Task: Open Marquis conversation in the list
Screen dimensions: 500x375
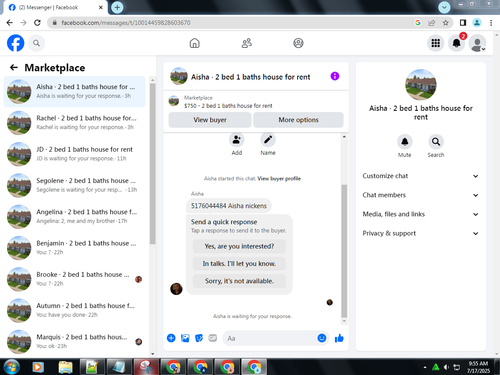Action: click(x=75, y=341)
